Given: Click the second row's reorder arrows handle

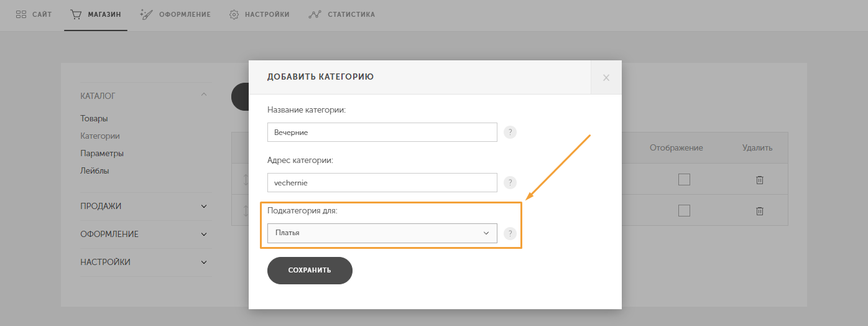Looking at the screenshot, I should (x=246, y=211).
